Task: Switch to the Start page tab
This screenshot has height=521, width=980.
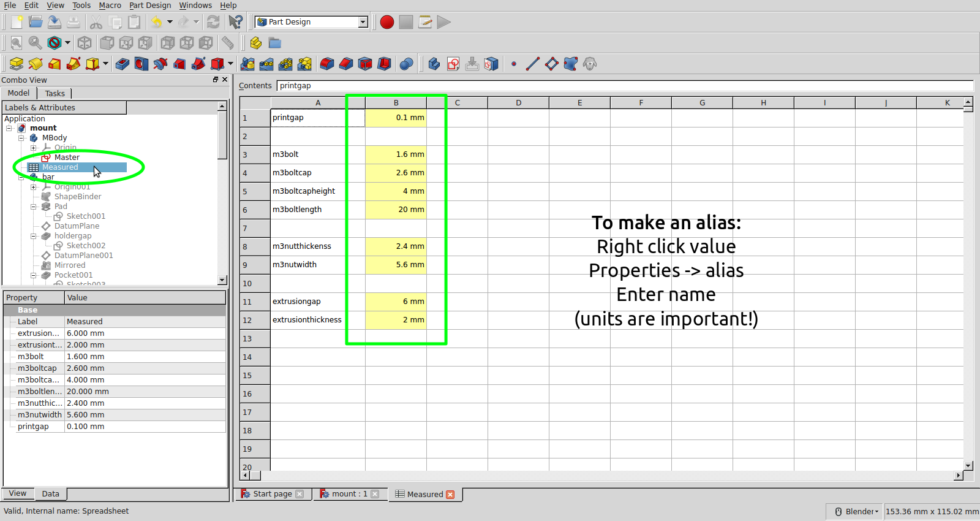Action: (x=273, y=494)
